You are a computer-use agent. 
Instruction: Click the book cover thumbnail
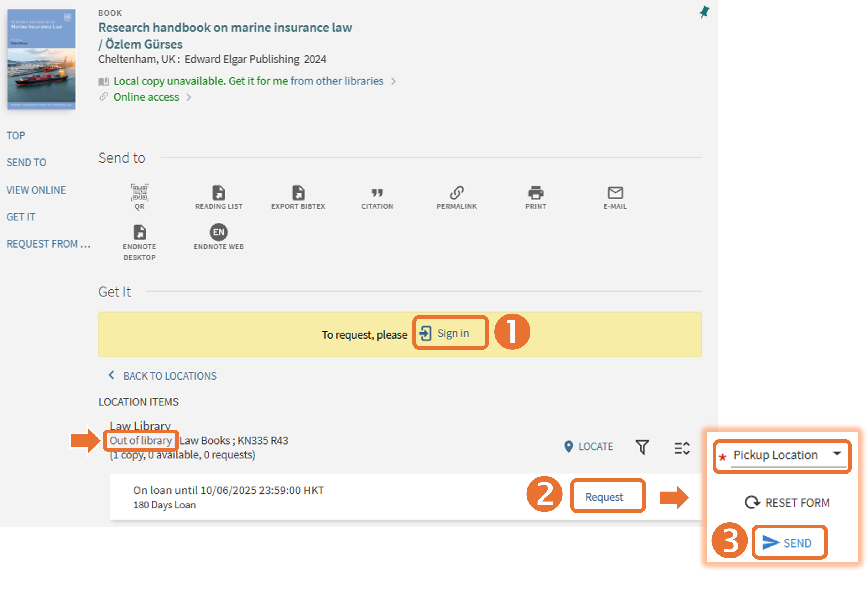click(x=41, y=59)
